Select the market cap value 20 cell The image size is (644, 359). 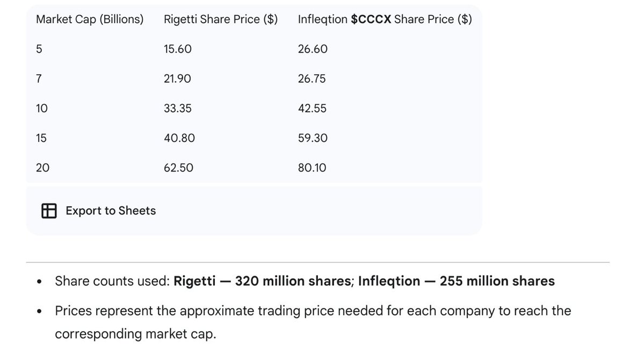(x=42, y=168)
